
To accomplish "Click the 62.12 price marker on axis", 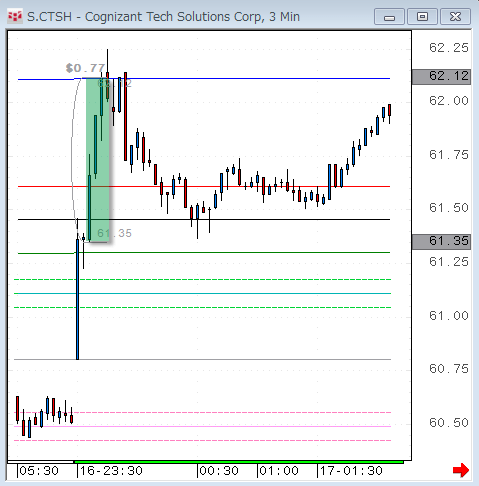I will [441, 76].
